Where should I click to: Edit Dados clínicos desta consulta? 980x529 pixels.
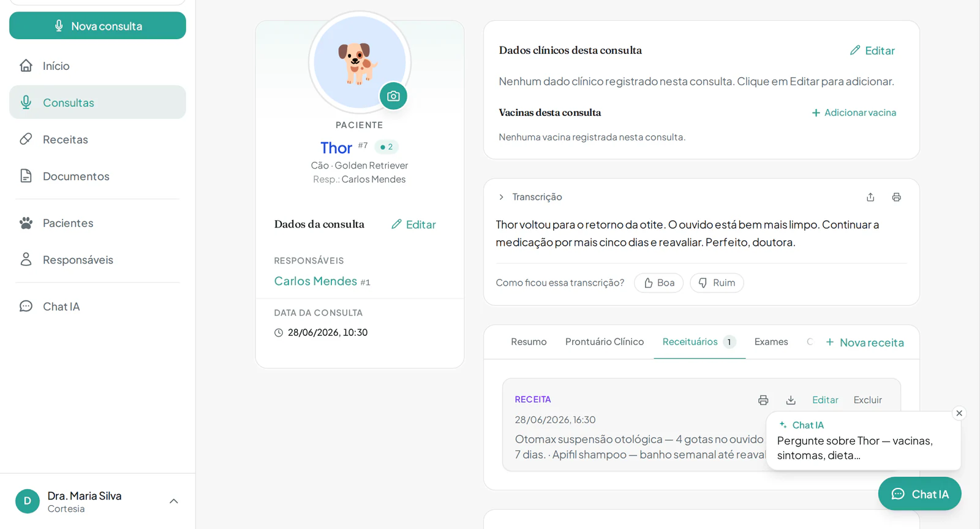tap(872, 50)
